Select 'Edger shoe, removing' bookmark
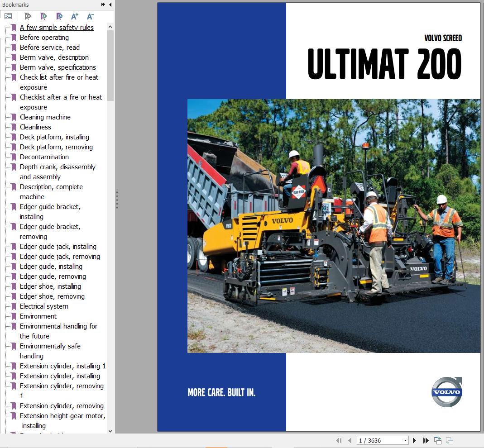Screen dimensions: 484x448 tap(52, 296)
